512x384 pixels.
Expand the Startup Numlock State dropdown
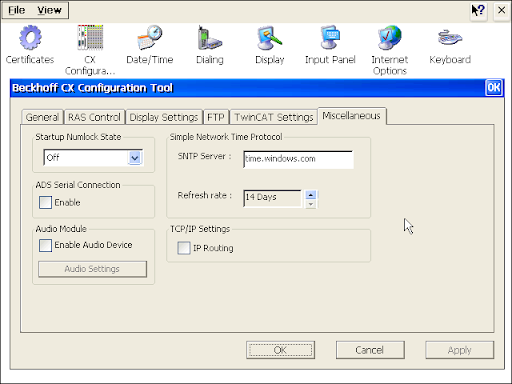point(135,158)
